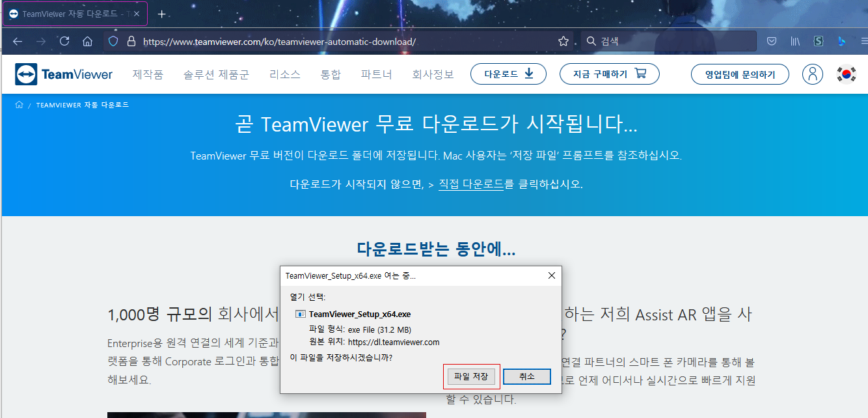Click the URL address bar
868x418 pixels.
338,41
